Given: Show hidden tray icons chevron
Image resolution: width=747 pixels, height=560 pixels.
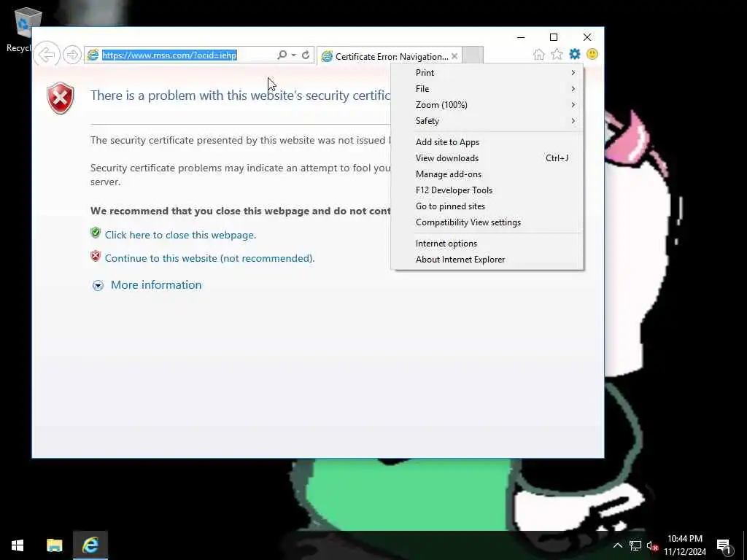Looking at the screenshot, I should (617, 545).
